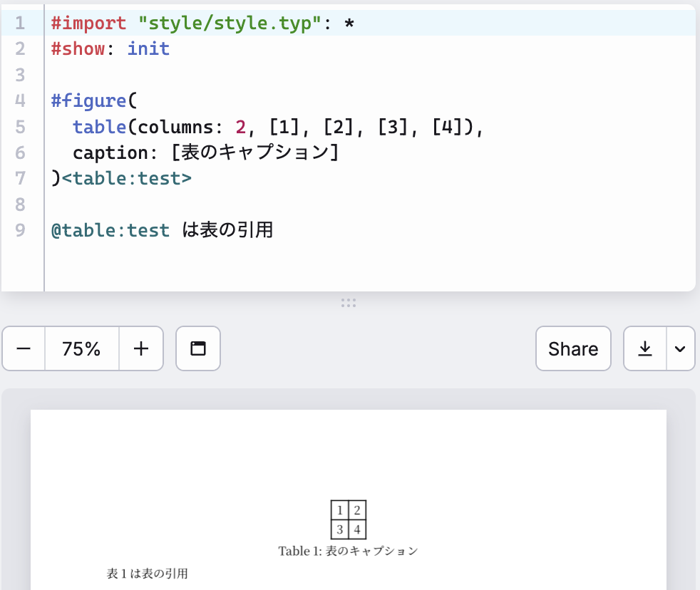Open the Share dialog

573,348
